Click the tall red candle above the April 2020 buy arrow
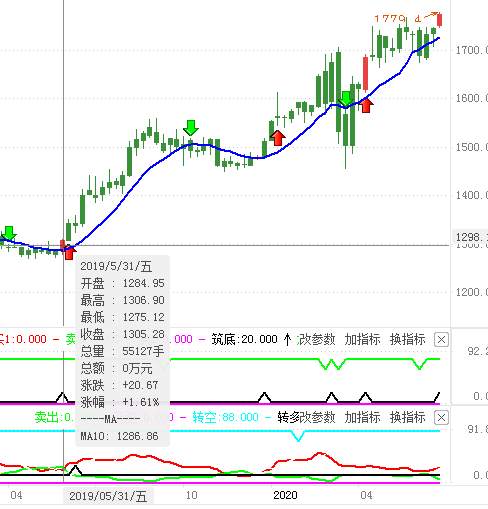The image size is (488, 509). point(366,73)
